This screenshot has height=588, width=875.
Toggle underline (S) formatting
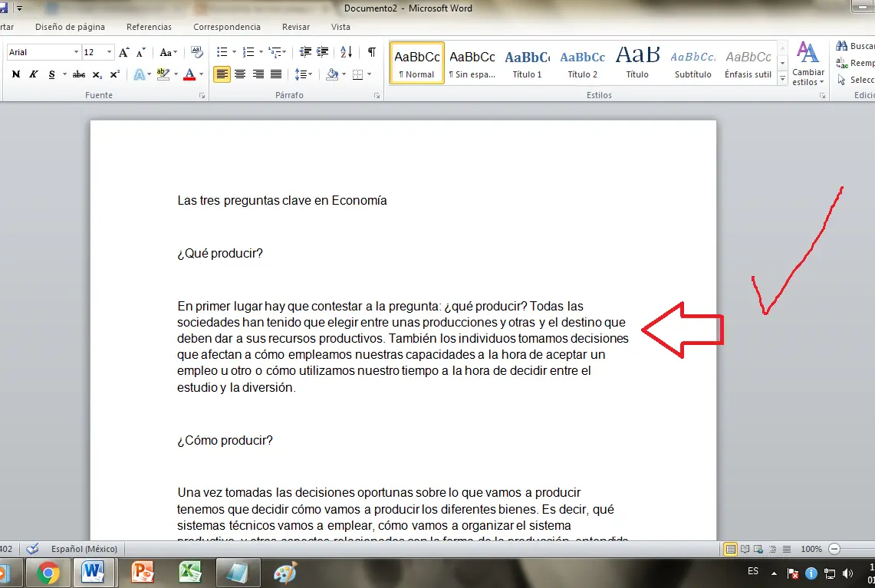coord(52,74)
